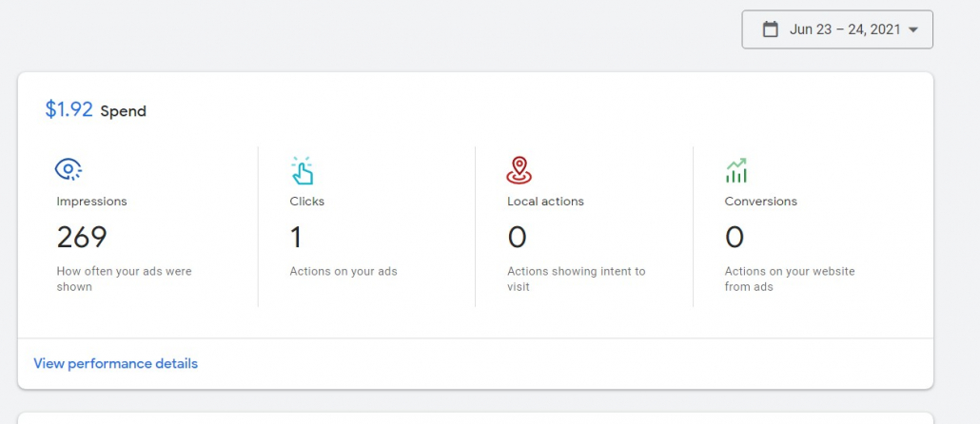Click the $1.92 spend amount
Screen dimensions: 980x424
(69, 109)
